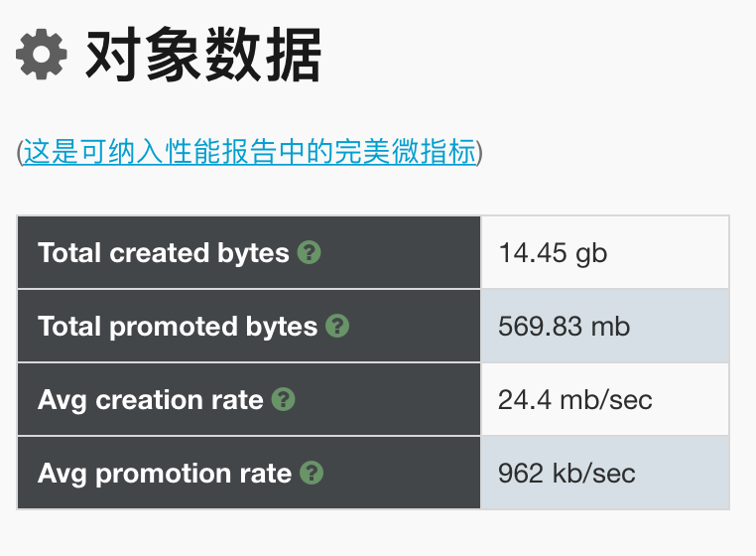Open the 这是可纳入性能报告中的完美微指标 link
The width and height of the screenshot is (756, 556).
(250, 152)
